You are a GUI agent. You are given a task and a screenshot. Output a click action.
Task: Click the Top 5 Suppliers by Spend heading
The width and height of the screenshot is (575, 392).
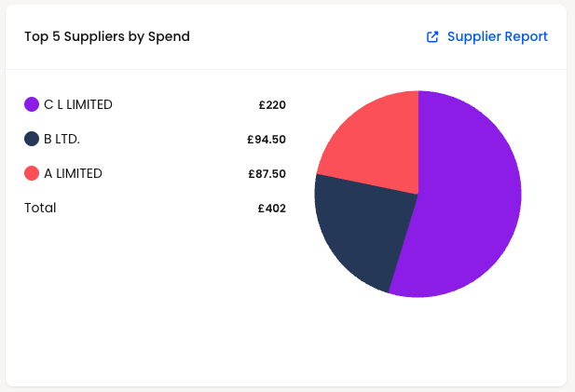(x=107, y=36)
